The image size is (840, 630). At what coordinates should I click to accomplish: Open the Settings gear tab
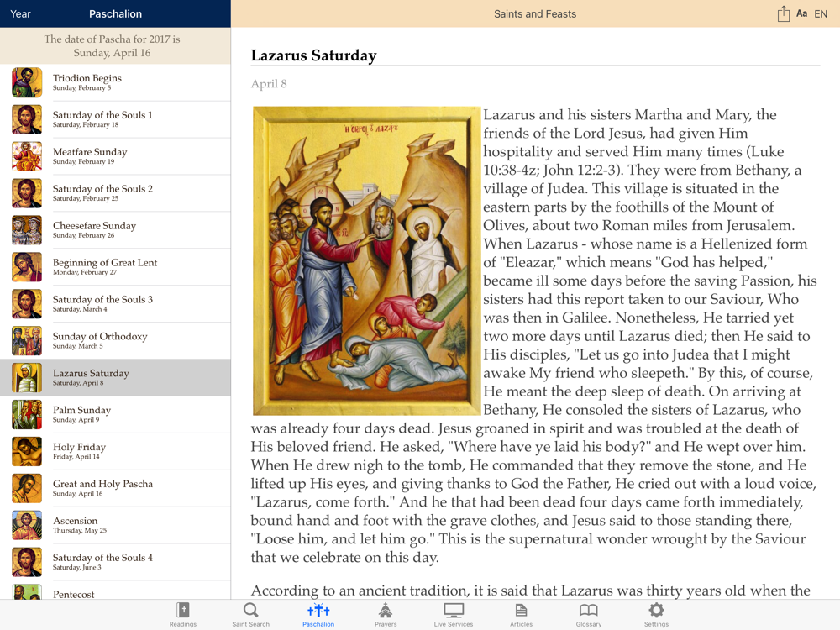(x=656, y=615)
